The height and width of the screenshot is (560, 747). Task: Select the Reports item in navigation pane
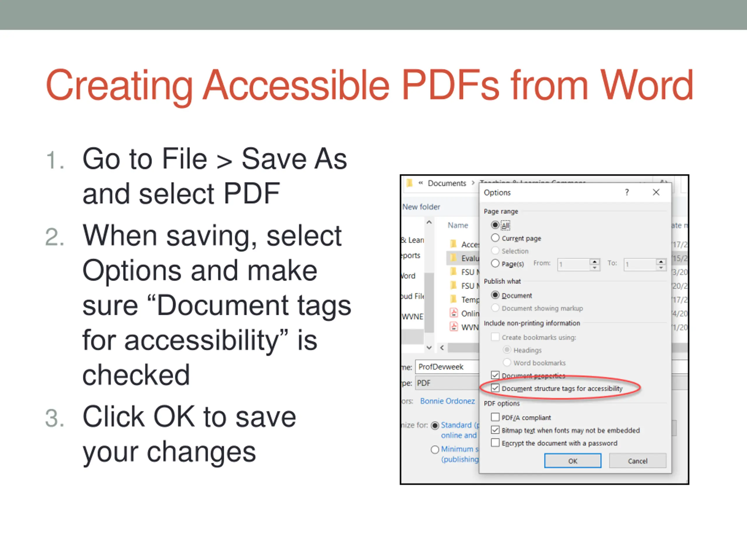point(411,256)
